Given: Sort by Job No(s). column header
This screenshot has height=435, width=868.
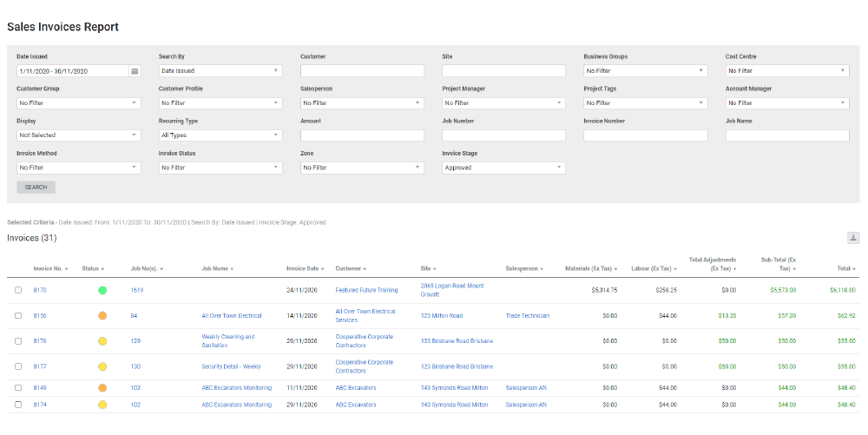Looking at the screenshot, I should point(147,268).
